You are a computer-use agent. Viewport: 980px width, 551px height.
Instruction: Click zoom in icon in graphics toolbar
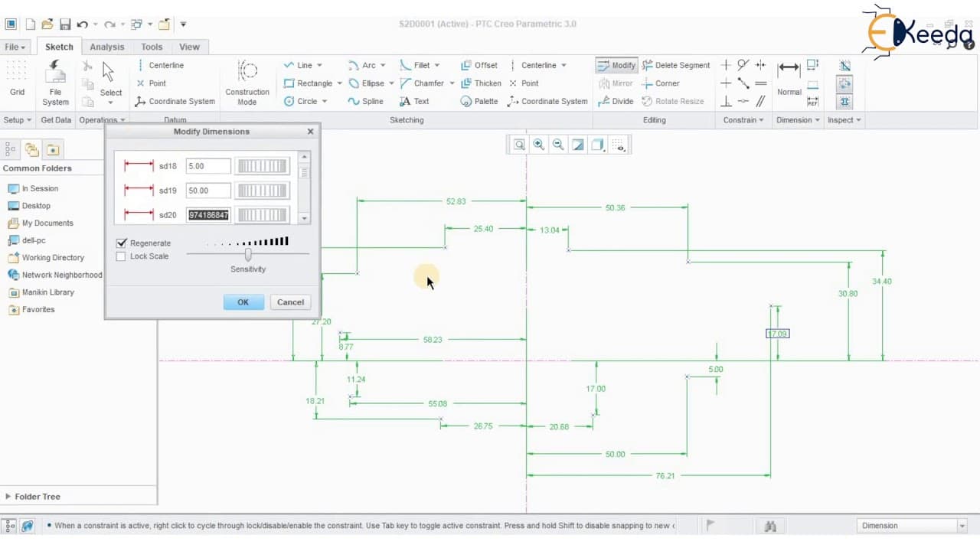[539, 144]
